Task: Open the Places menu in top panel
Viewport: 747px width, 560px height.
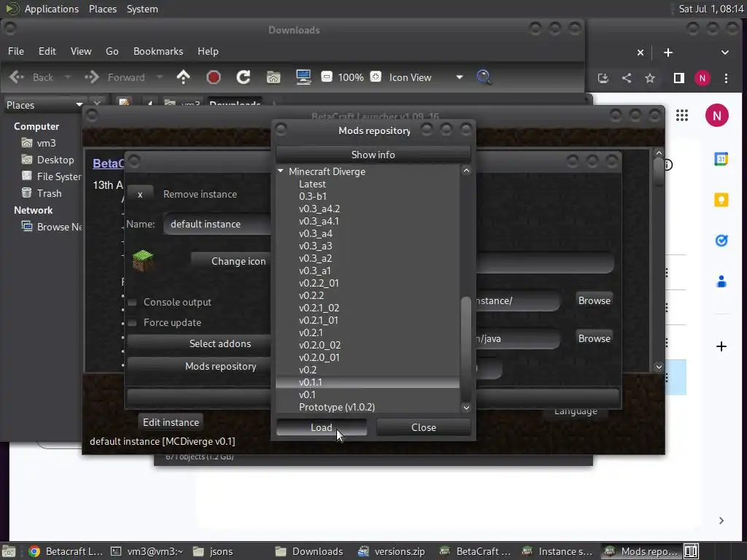Action: [x=103, y=9]
